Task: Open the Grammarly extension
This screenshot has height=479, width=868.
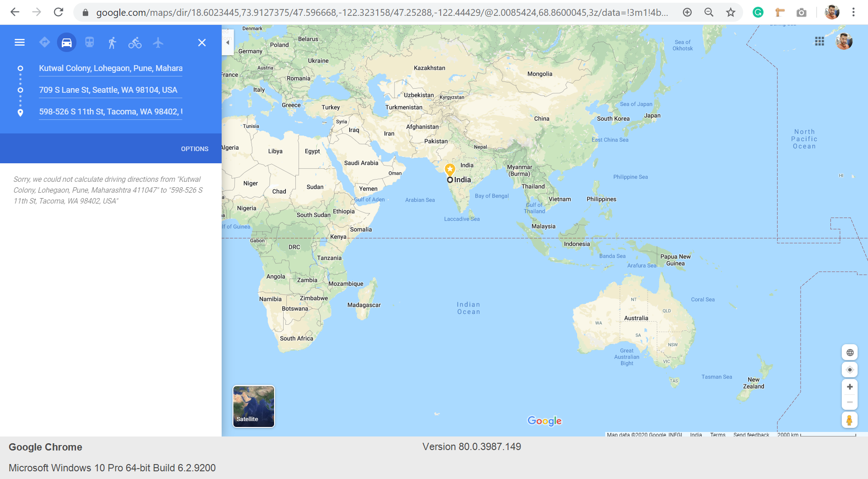Action: point(758,13)
